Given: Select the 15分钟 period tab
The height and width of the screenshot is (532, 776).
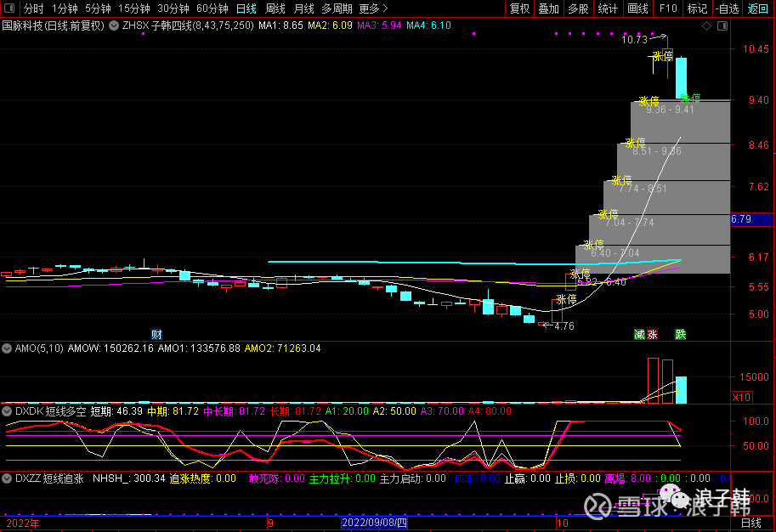Looking at the screenshot, I should (134, 8).
